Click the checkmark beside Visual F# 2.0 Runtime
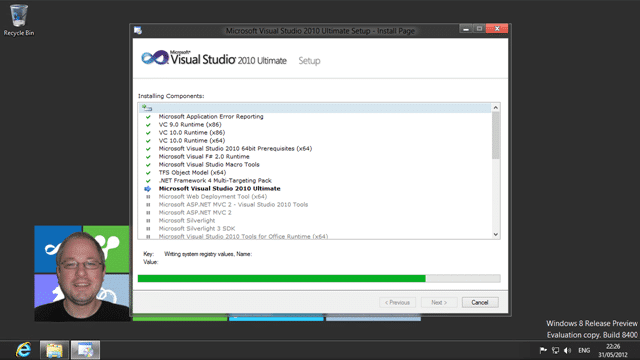 click(148, 157)
